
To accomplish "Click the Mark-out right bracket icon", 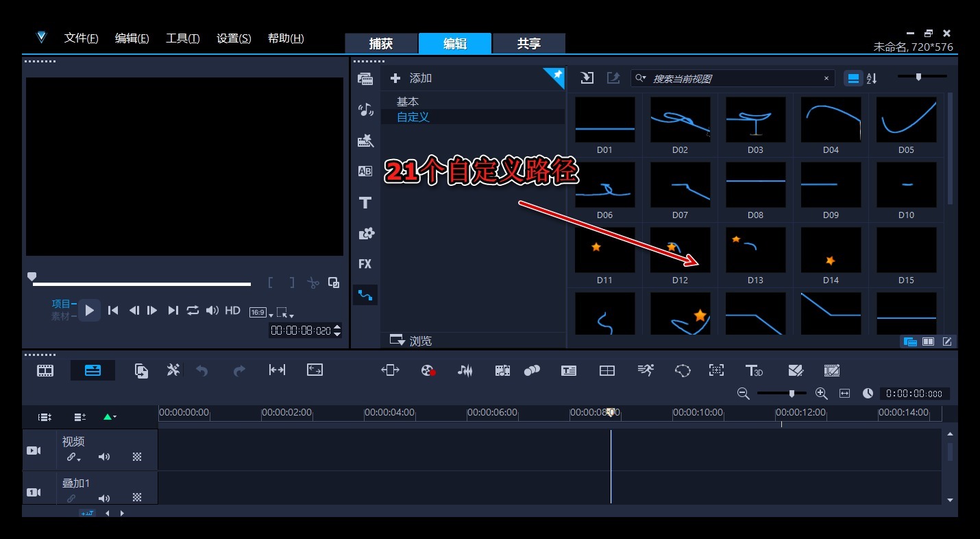I will tap(291, 283).
